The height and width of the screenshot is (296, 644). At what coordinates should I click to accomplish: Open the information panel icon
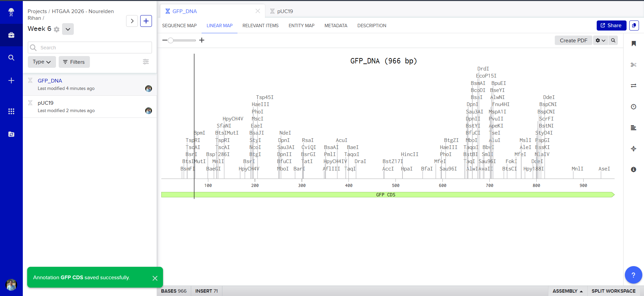tap(634, 169)
